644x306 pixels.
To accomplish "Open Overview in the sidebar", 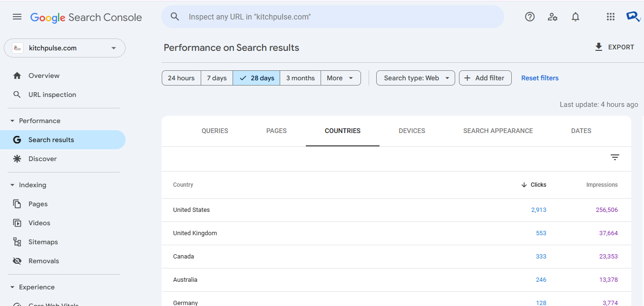I will click(x=63, y=76).
